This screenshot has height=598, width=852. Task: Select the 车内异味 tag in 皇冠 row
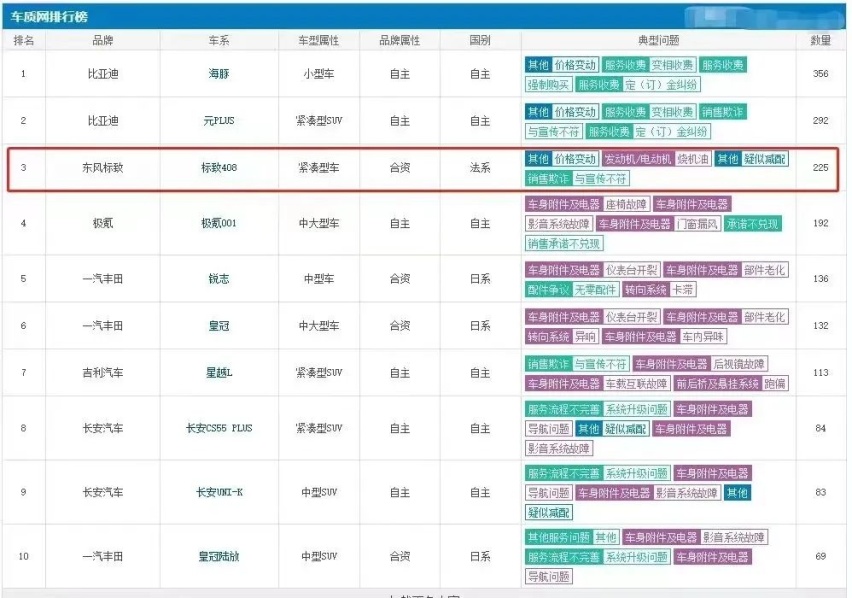[703, 336]
